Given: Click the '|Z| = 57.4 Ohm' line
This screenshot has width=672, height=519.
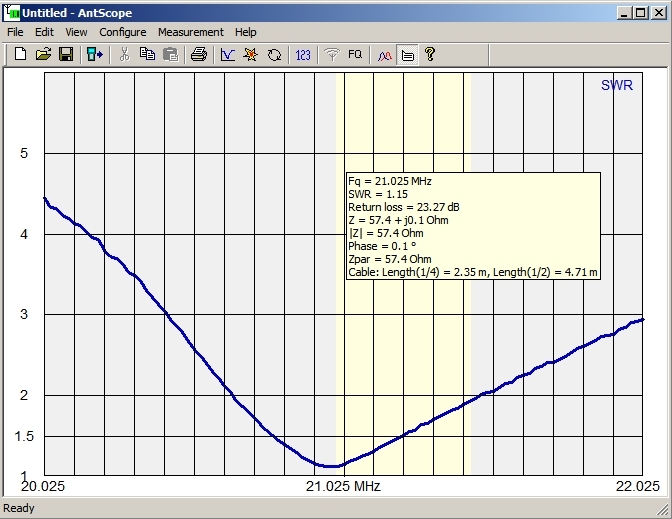Looking at the screenshot, I should click(386, 233).
